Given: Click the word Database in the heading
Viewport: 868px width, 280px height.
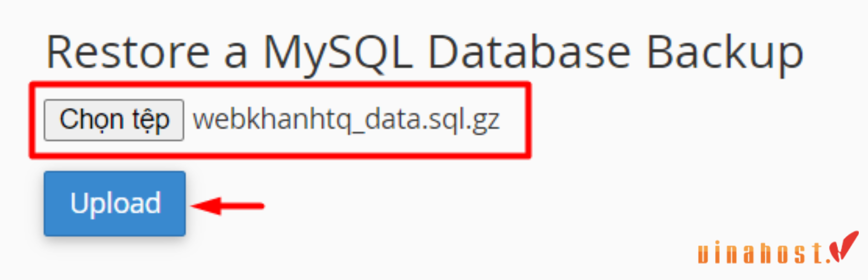Looking at the screenshot, I should click(x=529, y=52).
